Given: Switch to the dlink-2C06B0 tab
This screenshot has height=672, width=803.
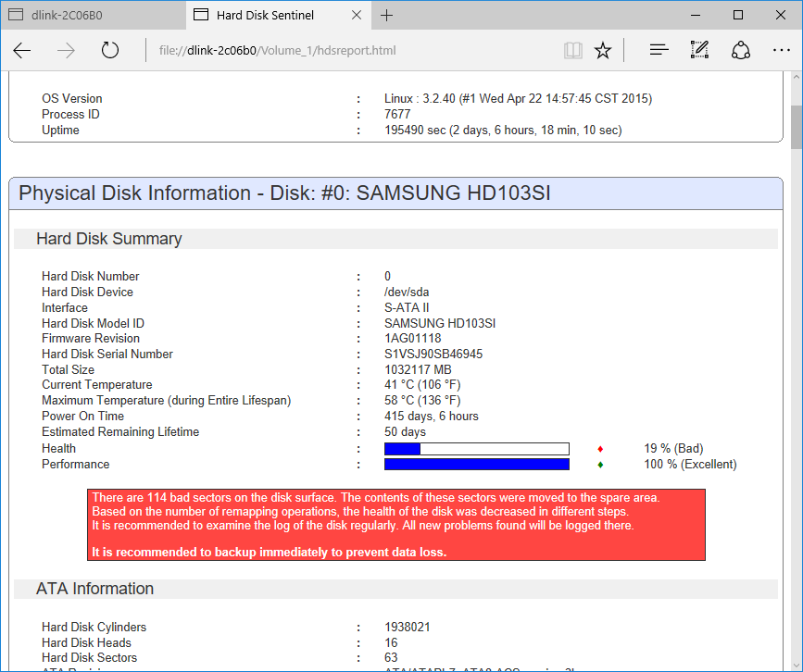Looking at the screenshot, I should click(94, 16).
